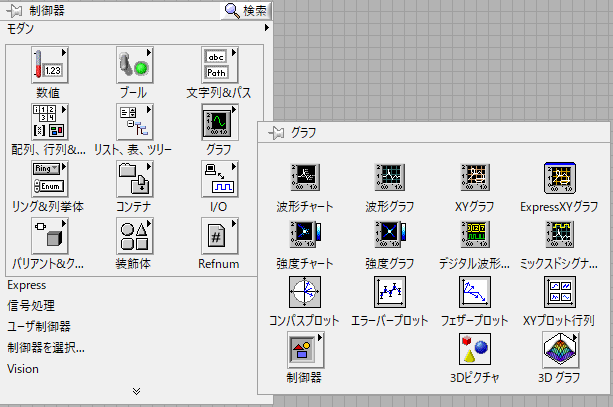Select the 波形チャート icon
The height and width of the screenshot is (407, 613).
(304, 179)
